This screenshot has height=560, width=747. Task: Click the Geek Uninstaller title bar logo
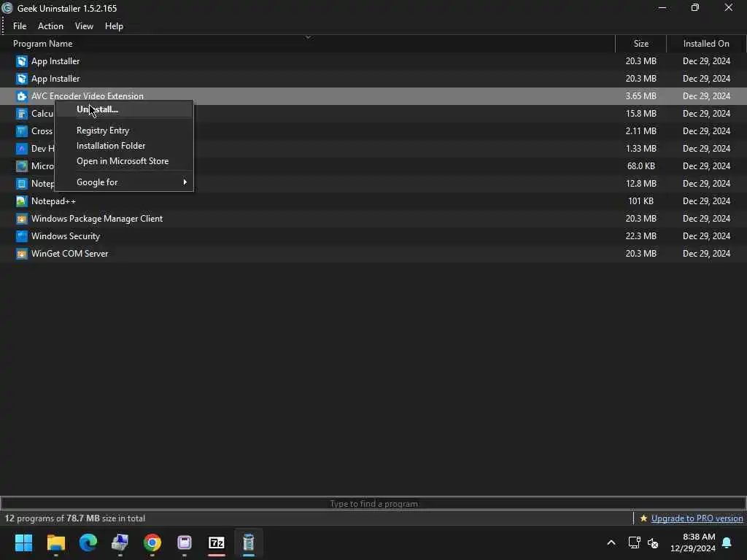[7, 8]
